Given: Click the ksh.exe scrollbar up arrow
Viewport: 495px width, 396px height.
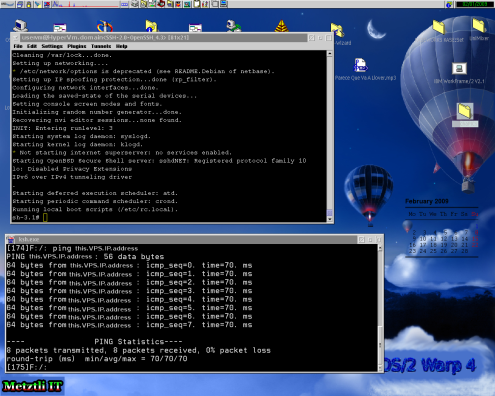Looking at the screenshot, I should [x=380, y=248].
